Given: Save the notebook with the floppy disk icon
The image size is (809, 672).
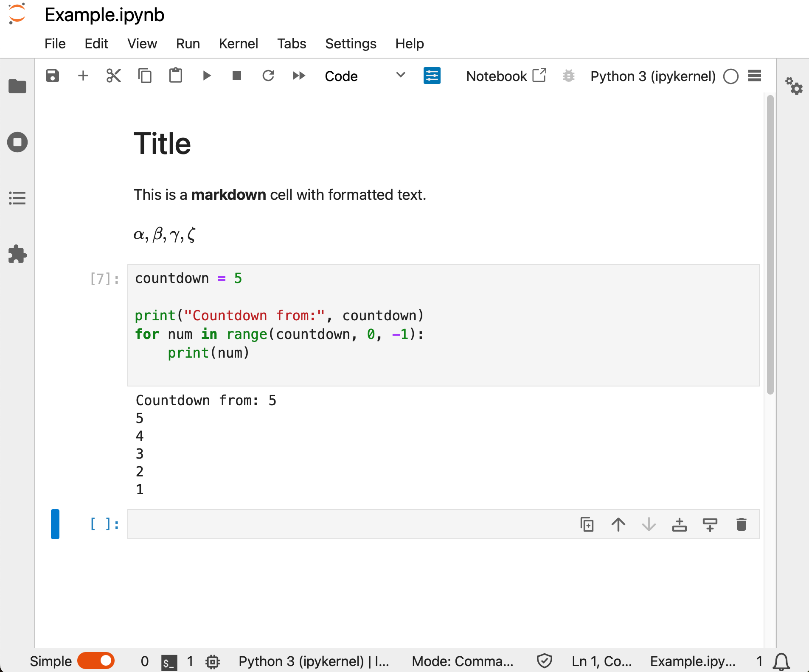Looking at the screenshot, I should (x=53, y=76).
